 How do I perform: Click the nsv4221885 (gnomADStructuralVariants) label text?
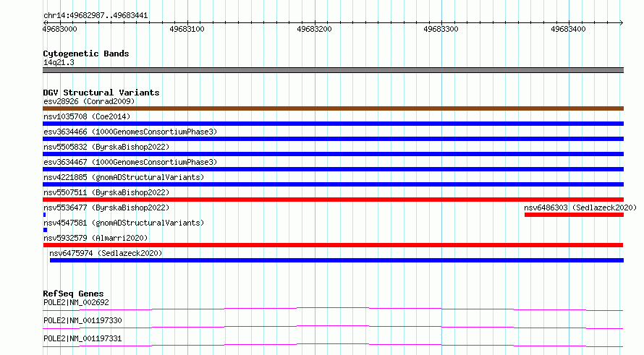124,177
